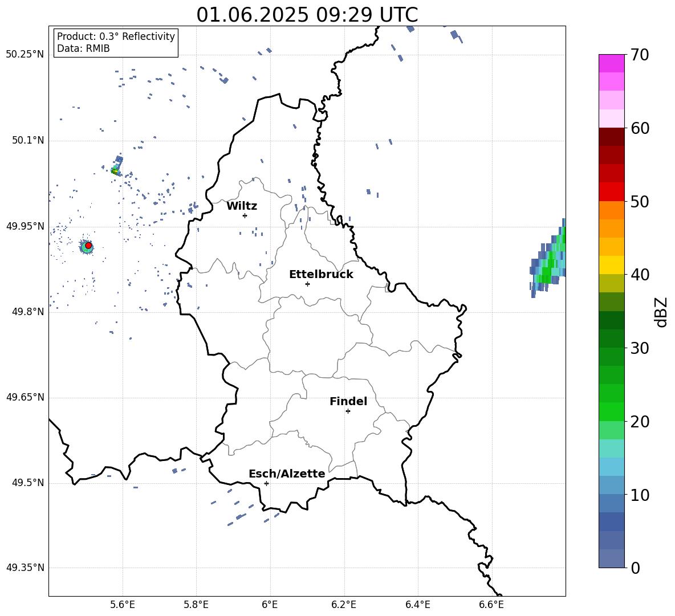675x616 pixels.
Task: Click the bright green colorbar band at 20
Action: click(612, 411)
